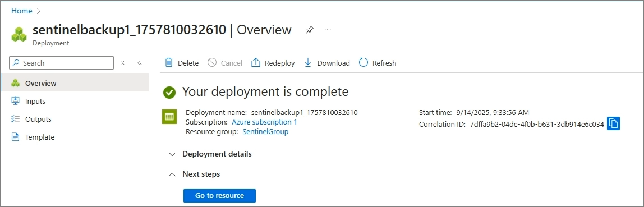Select Overview in the sidebar menu
Screen dimensions: 644x207
(x=75, y=83)
